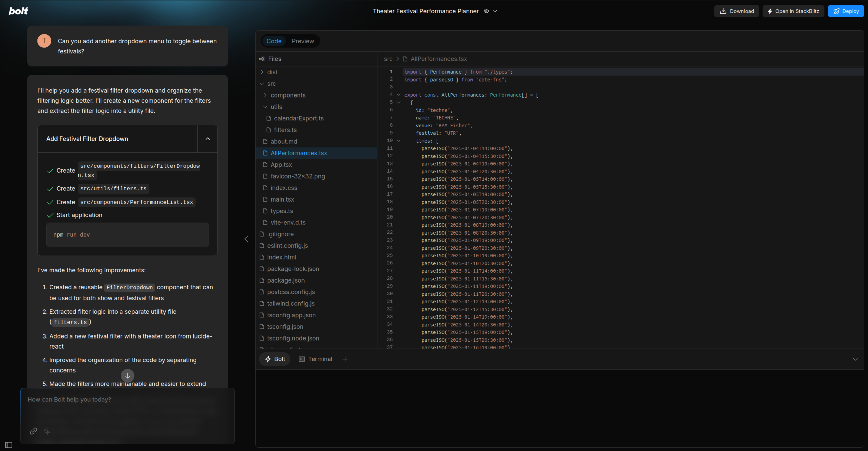Screen dimensions: 868x451
Task: Toggle the sidebar panel icon
Action: [x=9, y=445]
